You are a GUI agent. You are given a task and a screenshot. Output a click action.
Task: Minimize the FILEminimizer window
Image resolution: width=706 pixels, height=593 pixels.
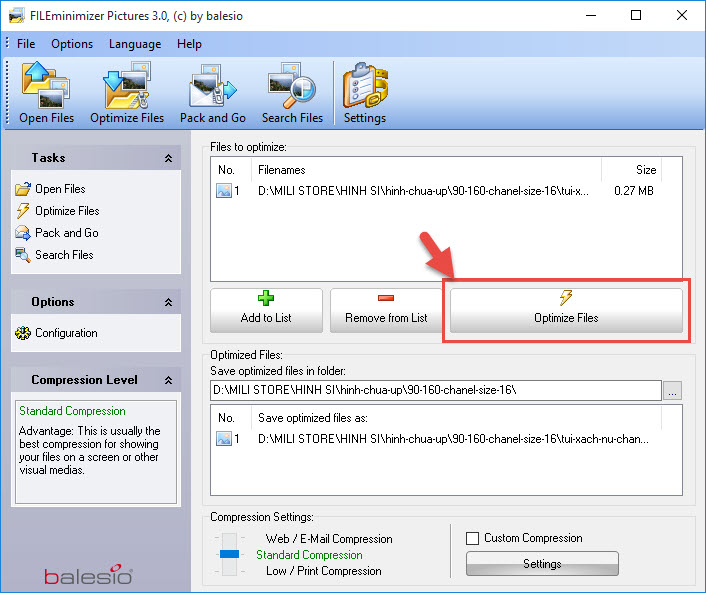pyautogui.click(x=591, y=15)
